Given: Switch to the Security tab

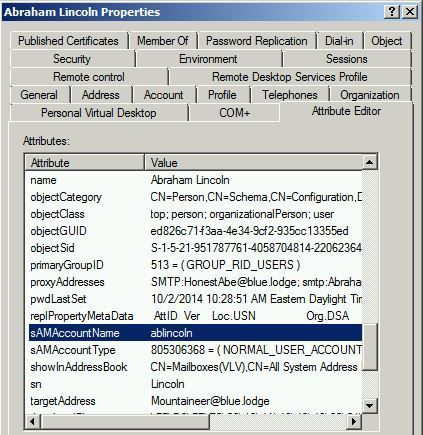Looking at the screenshot, I should pos(72,59).
